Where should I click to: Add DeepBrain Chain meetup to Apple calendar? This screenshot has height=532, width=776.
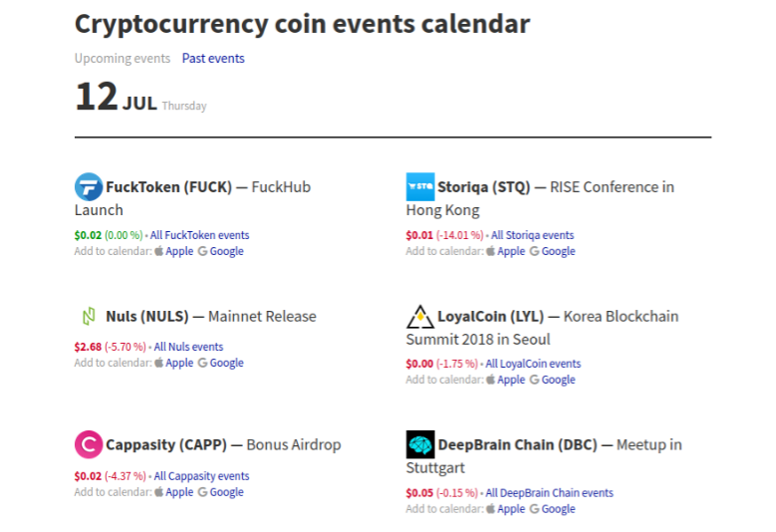(511, 509)
